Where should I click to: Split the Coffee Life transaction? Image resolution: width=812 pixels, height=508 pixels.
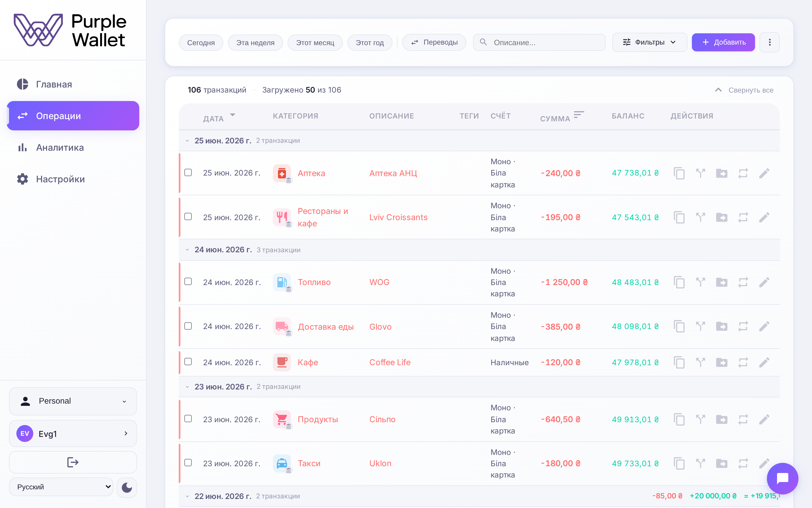click(701, 362)
